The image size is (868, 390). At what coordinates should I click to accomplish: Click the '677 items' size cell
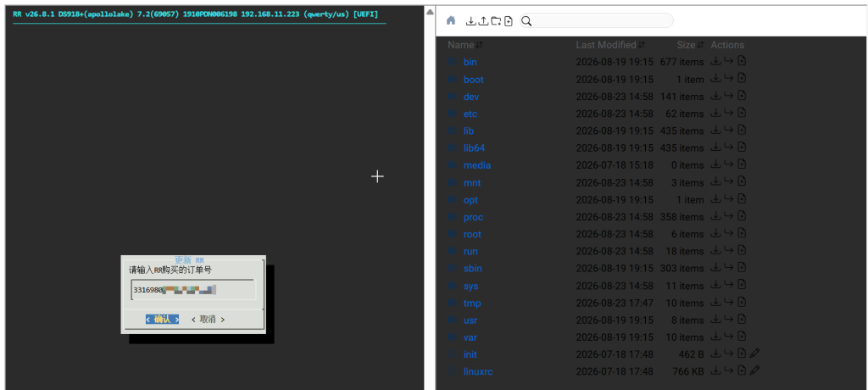click(682, 62)
